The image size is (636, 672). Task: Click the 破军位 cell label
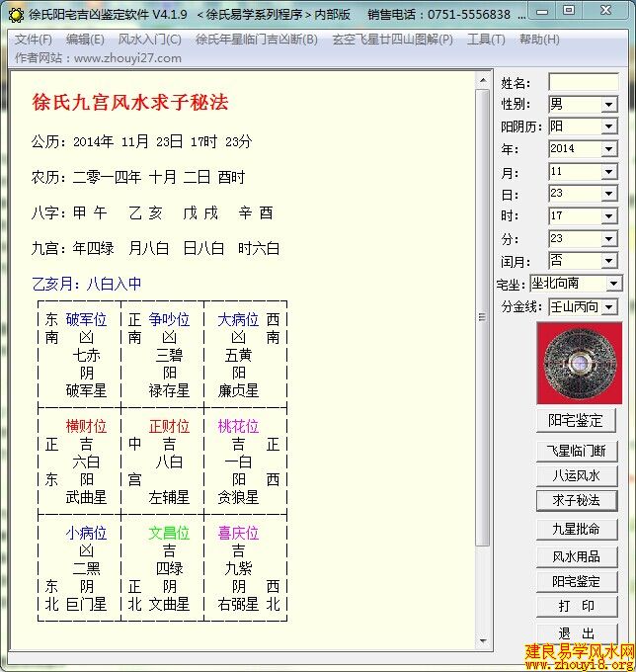tap(86, 319)
